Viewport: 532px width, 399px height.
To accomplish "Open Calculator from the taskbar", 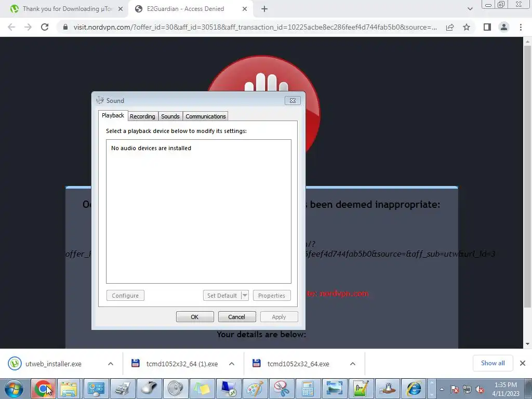I will point(308,389).
